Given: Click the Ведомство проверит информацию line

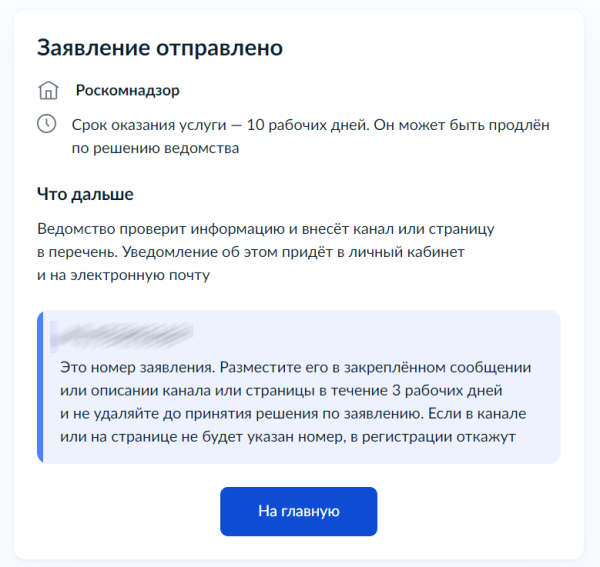Looking at the screenshot, I should (266, 229).
